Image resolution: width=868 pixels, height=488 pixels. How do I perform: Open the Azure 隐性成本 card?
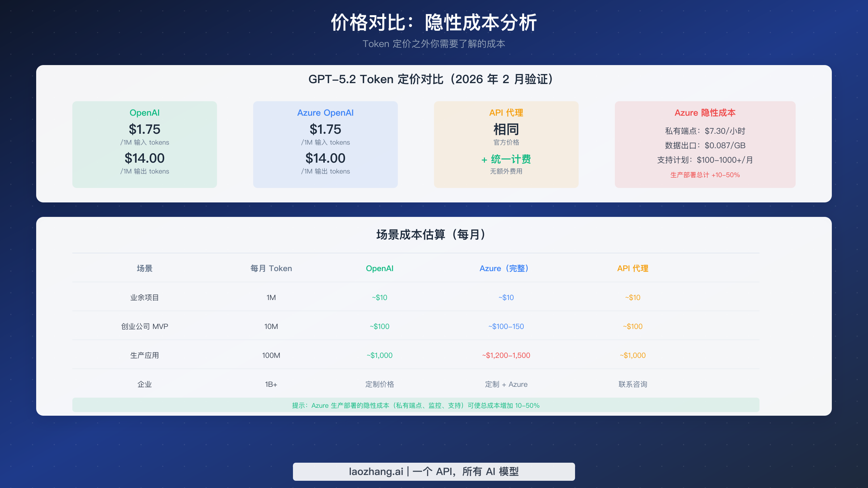705,144
